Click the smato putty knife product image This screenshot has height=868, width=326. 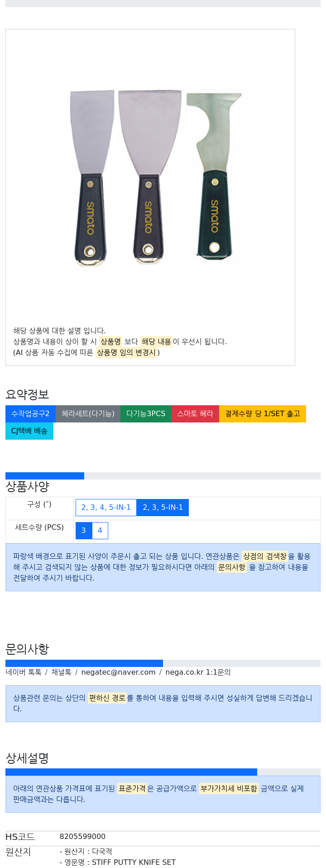(x=150, y=177)
